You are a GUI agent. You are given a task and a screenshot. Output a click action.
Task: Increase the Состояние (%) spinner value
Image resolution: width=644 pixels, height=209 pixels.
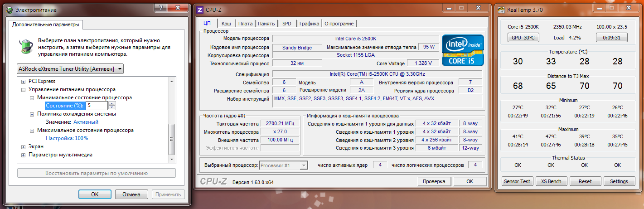[x=112, y=103]
